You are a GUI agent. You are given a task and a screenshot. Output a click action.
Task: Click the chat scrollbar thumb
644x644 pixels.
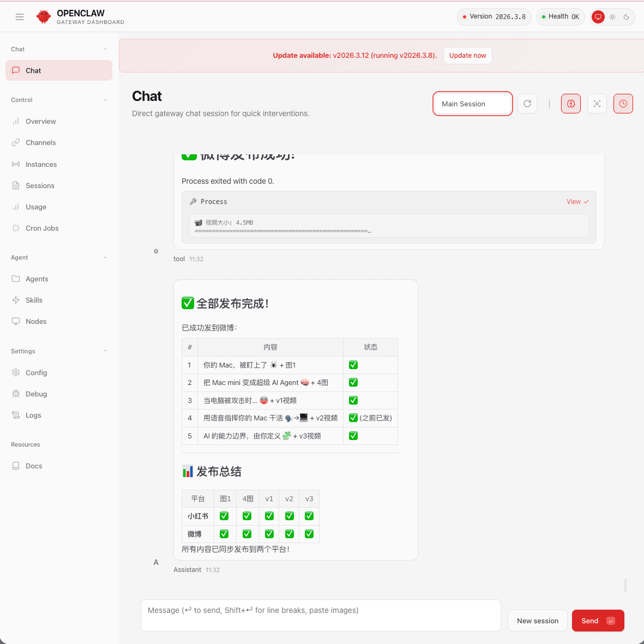coord(625,586)
